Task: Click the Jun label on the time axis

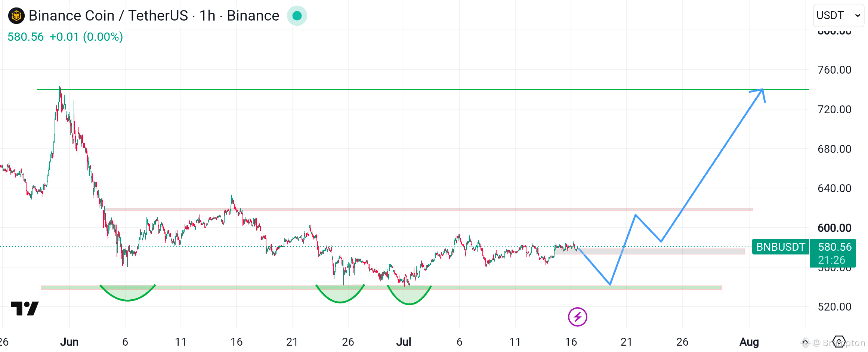Action: tap(69, 342)
